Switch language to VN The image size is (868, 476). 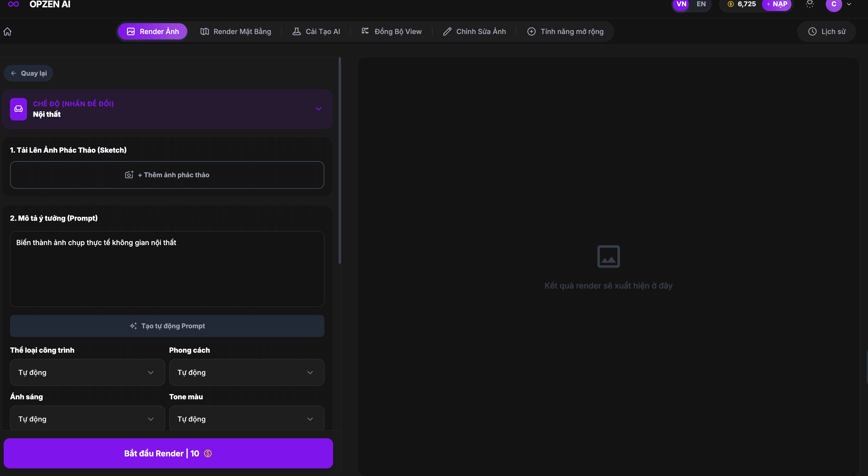click(x=681, y=4)
